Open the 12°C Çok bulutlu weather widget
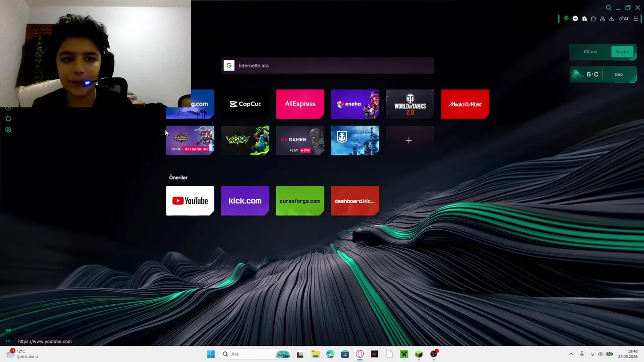This screenshot has width=644, height=362. click(22, 354)
